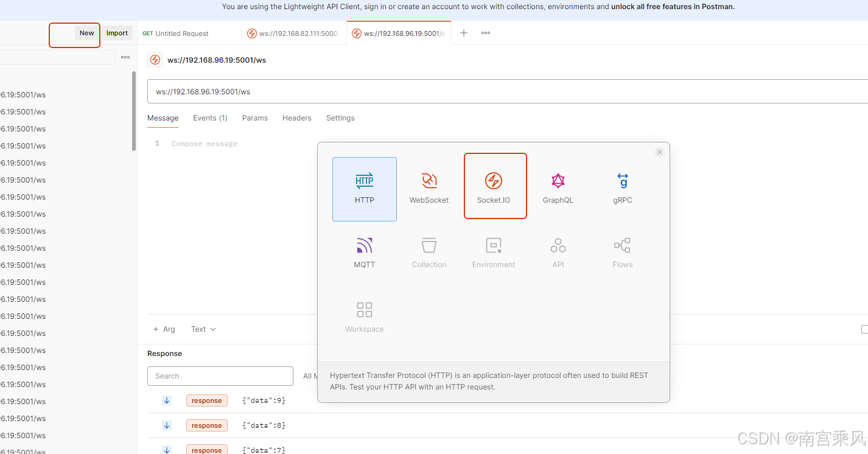Click the Flows tile
868x454 pixels.
623,254
